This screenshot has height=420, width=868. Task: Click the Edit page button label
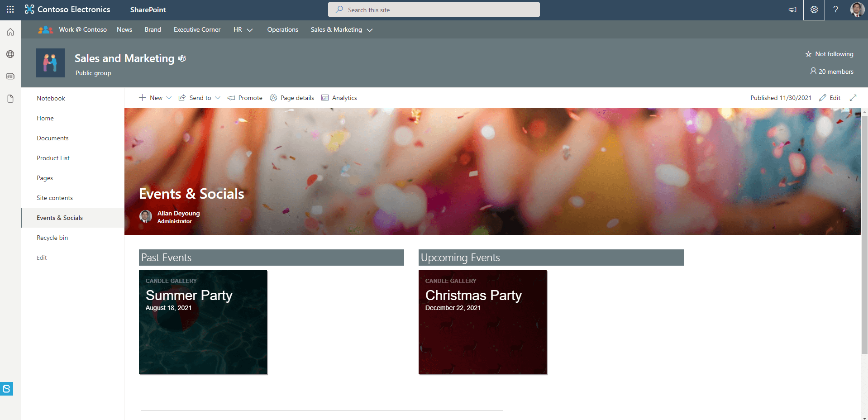(x=835, y=98)
